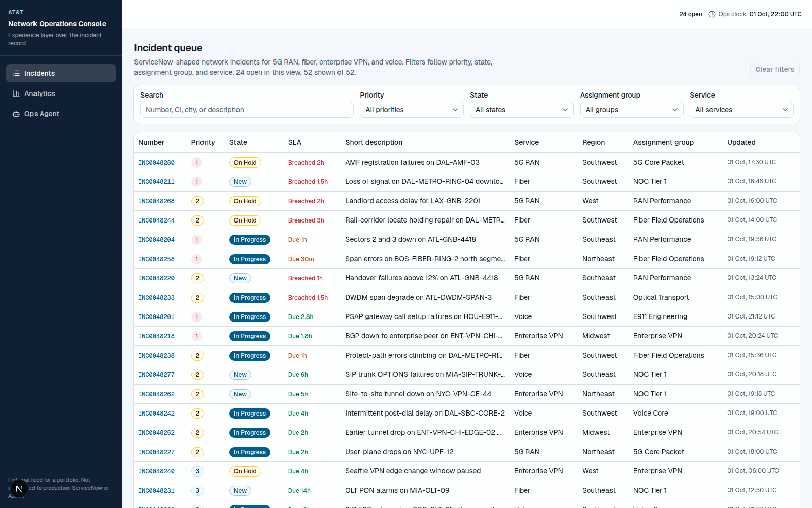
Task: Open incident INC0048280
Action: click(x=156, y=163)
